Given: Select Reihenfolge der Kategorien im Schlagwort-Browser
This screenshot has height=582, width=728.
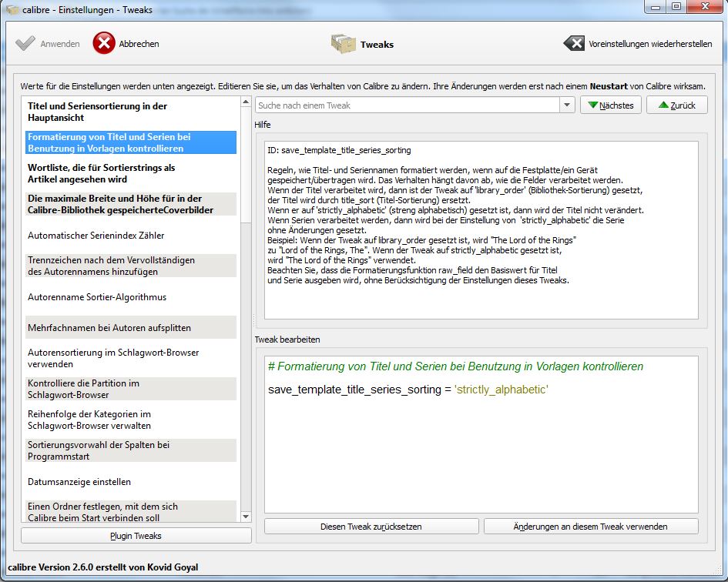Looking at the screenshot, I should point(131,420).
